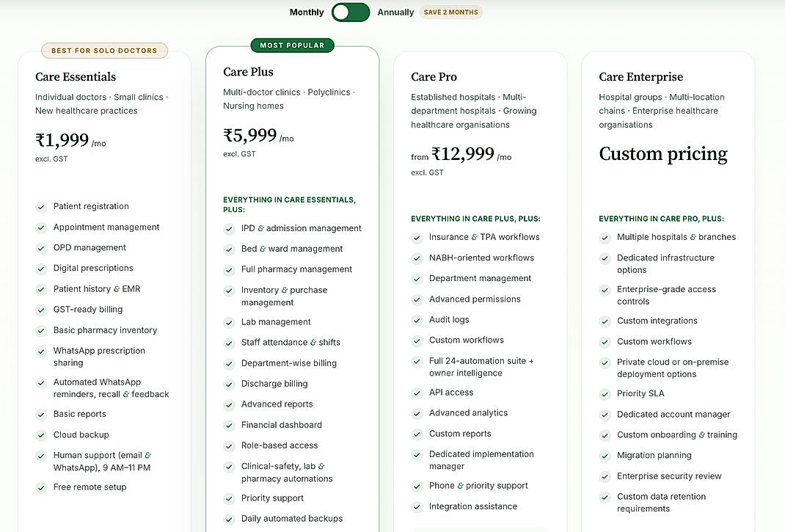Click the Department management feature text
This screenshot has width=785, height=532.
(x=480, y=278)
